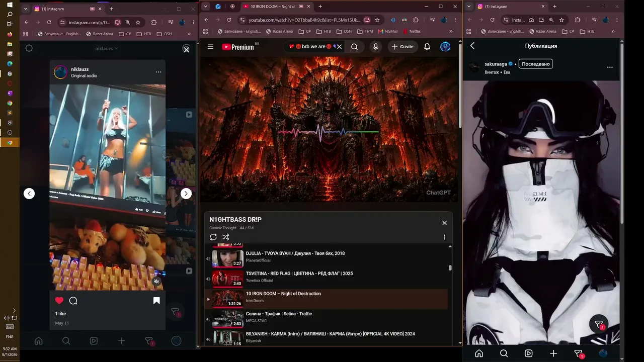Click the right Instagram page scrollbar

(622, 133)
